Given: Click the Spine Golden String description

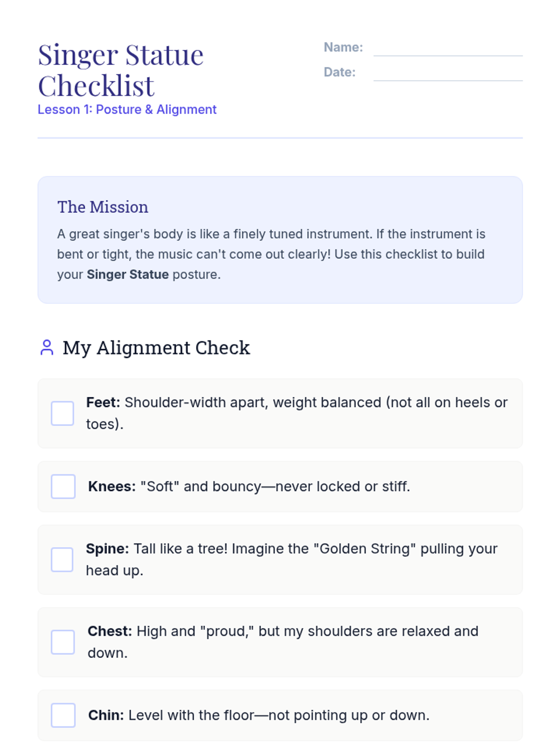Looking at the screenshot, I should point(292,559).
